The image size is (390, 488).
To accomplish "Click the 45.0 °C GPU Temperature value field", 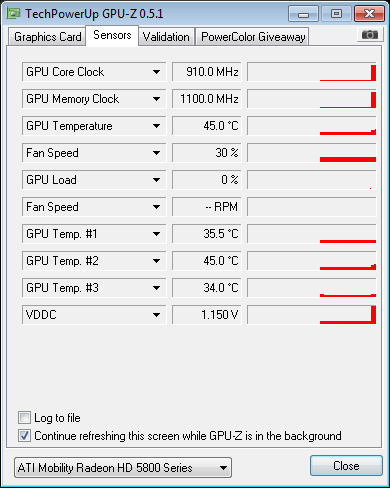I will click(207, 126).
